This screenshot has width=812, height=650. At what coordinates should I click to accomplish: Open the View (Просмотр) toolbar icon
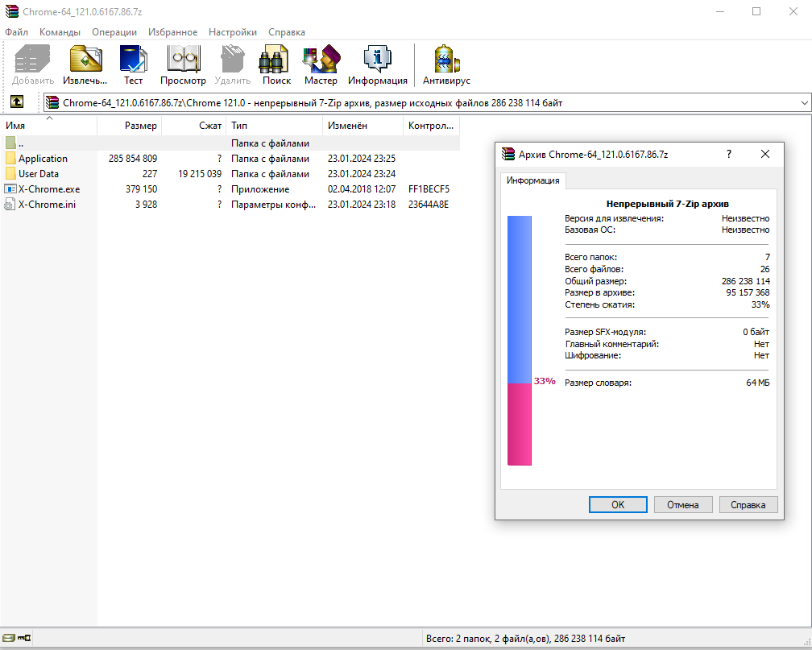183,60
